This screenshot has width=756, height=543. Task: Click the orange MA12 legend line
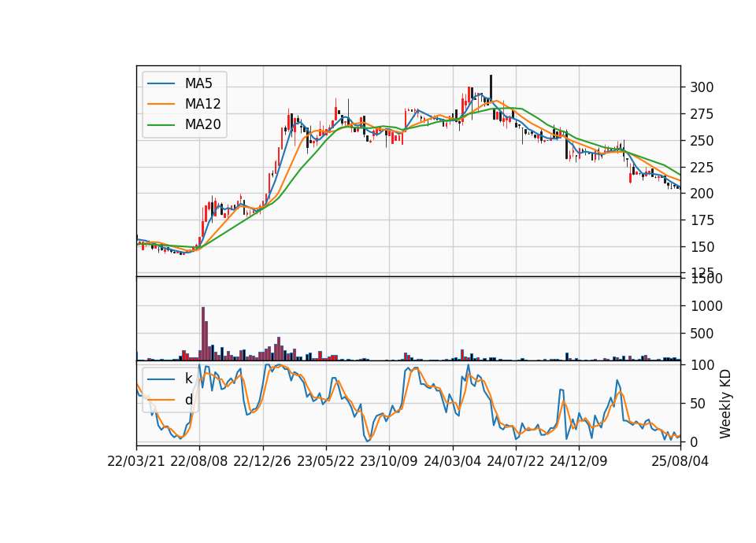(161, 104)
